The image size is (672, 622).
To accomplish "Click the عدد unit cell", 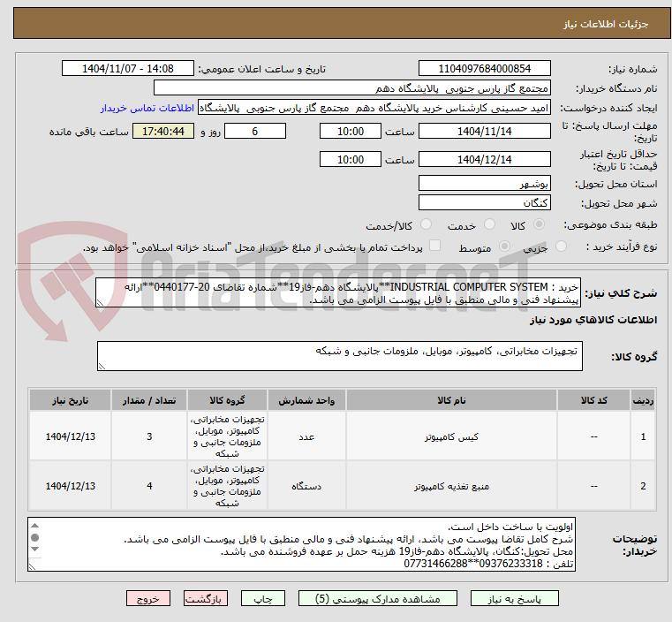I will tap(306, 436).
